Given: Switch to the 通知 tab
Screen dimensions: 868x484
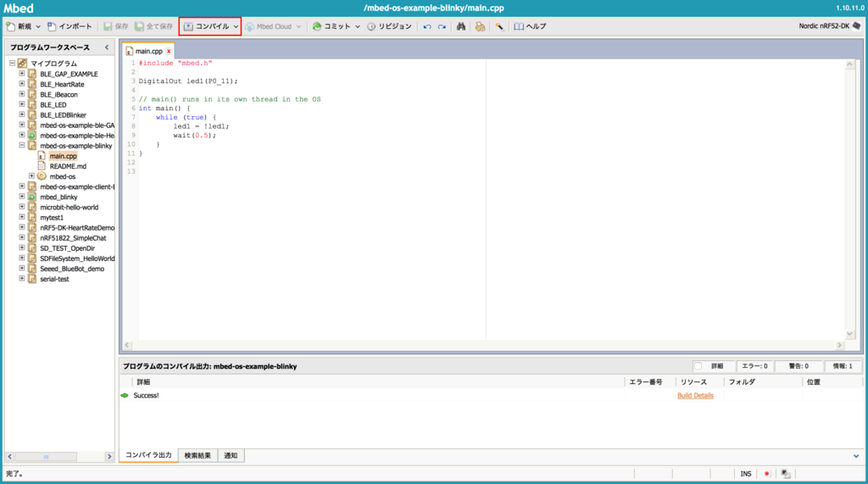Looking at the screenshot, I should 231,456.
